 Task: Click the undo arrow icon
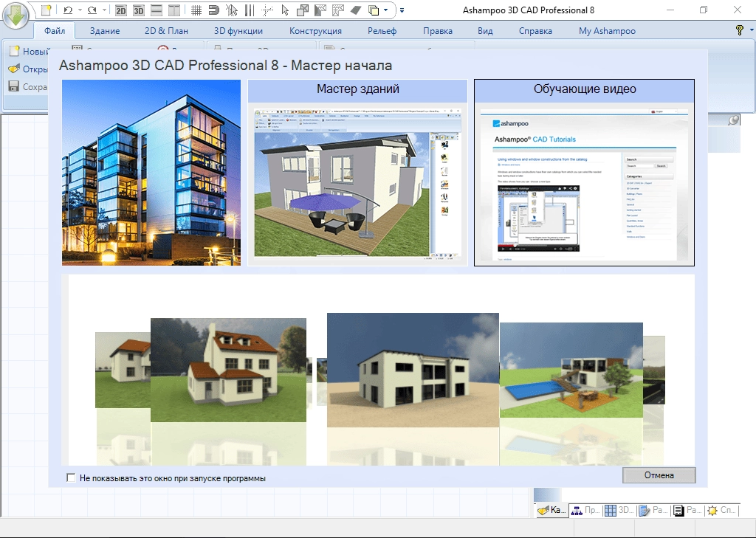[x=68, y=10]
